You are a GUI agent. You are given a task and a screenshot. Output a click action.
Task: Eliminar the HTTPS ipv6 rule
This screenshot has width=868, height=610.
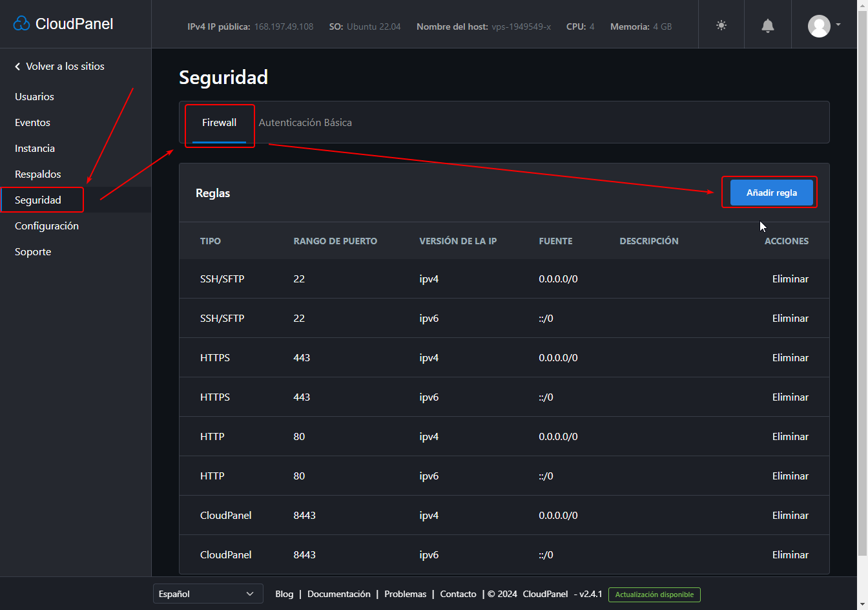coord(790,397)
